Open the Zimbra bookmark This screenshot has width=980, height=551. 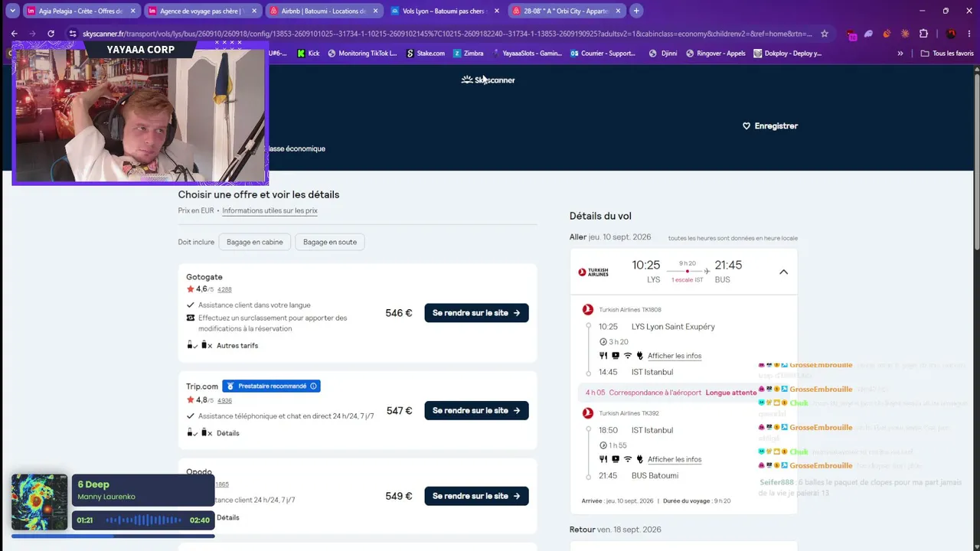[468, 54]
